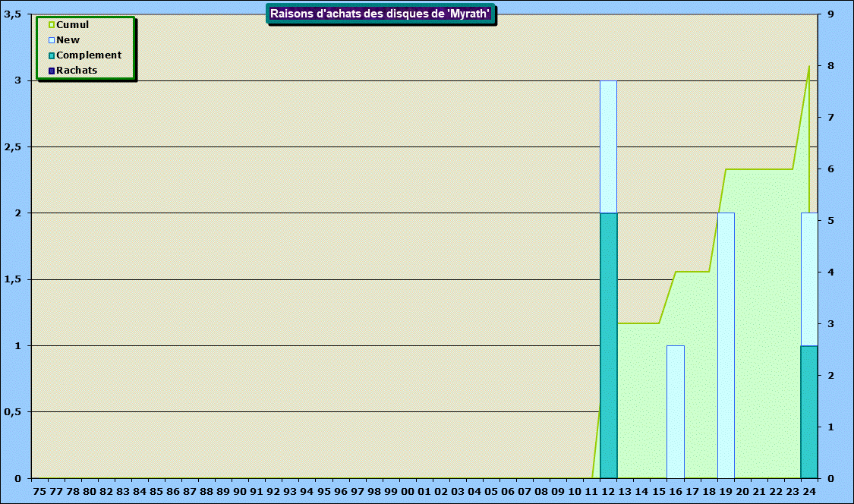
Task: Select the New bar for year 19
Action: pos(726,345)
